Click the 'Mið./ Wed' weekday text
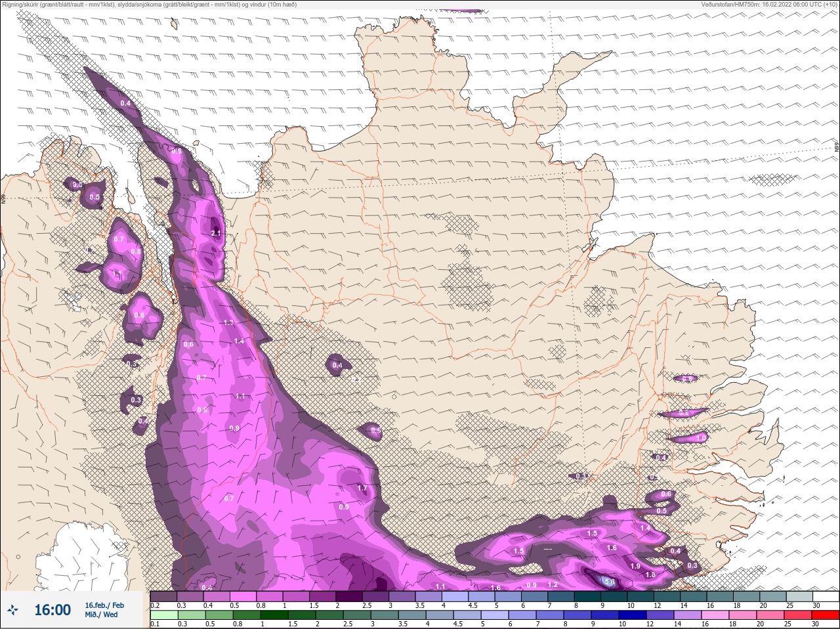The image size is (840, 629). click(x=101, y=615)
